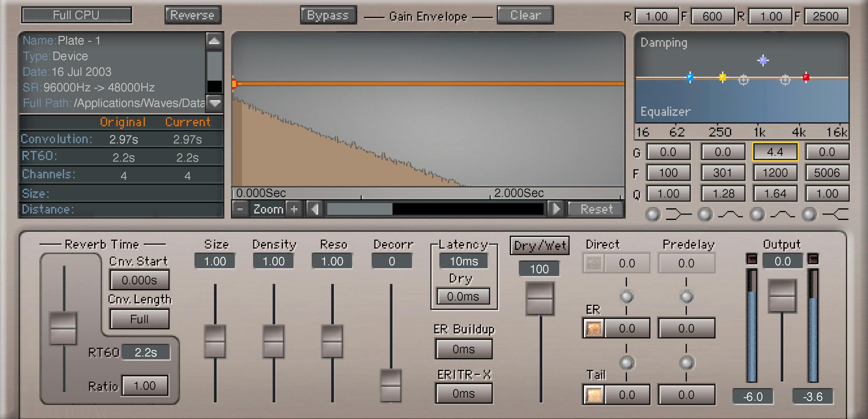Screen dimensions: 868x419
Task: Toggle Bypass for the Gain Envelope
Action: 328,15
